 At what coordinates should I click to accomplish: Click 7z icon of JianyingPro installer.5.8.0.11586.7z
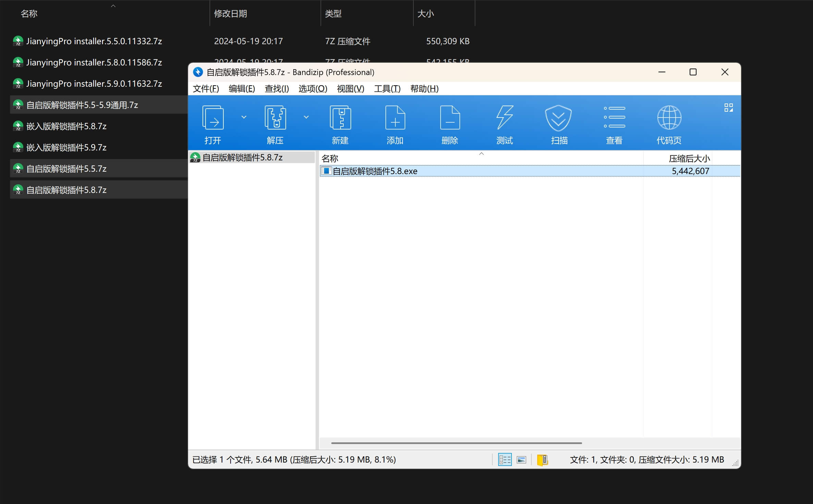click(18, 62)
